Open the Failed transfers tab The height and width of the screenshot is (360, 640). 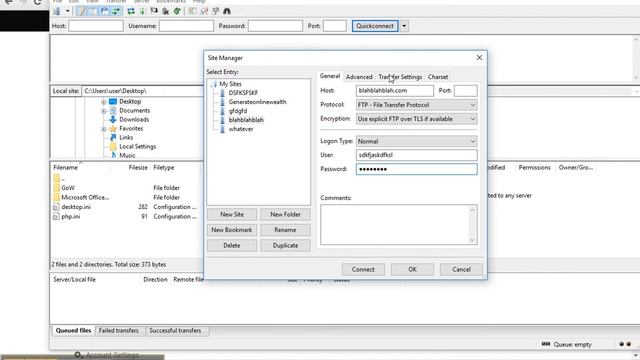(x=118, y=331)
